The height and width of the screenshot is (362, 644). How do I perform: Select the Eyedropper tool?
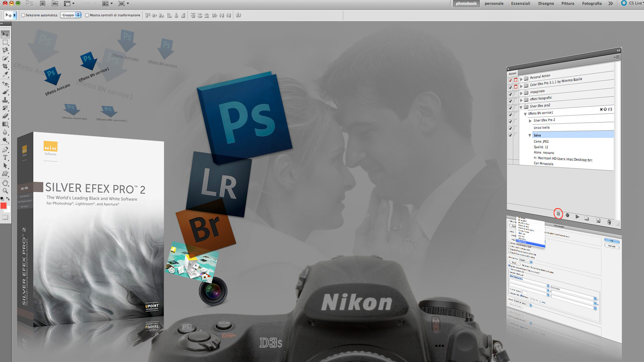pyautogui.click(x=5, y=74)
